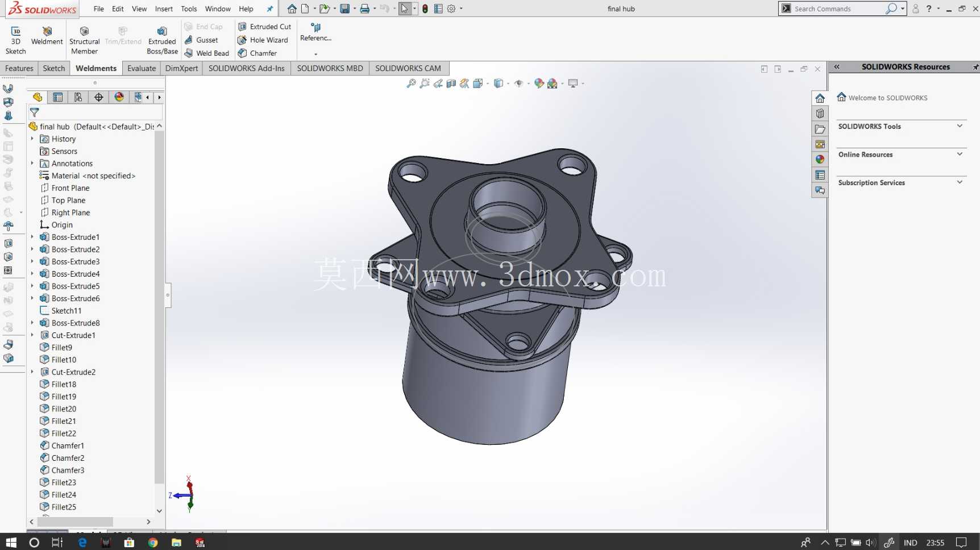Expand the History tree node
This screenshot has height=550, width=980.
[x=32, y=139]
